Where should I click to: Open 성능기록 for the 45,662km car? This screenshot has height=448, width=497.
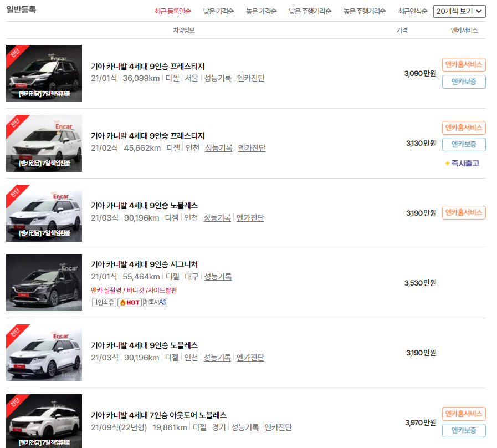pyautogui.click(x=219, y=148)
